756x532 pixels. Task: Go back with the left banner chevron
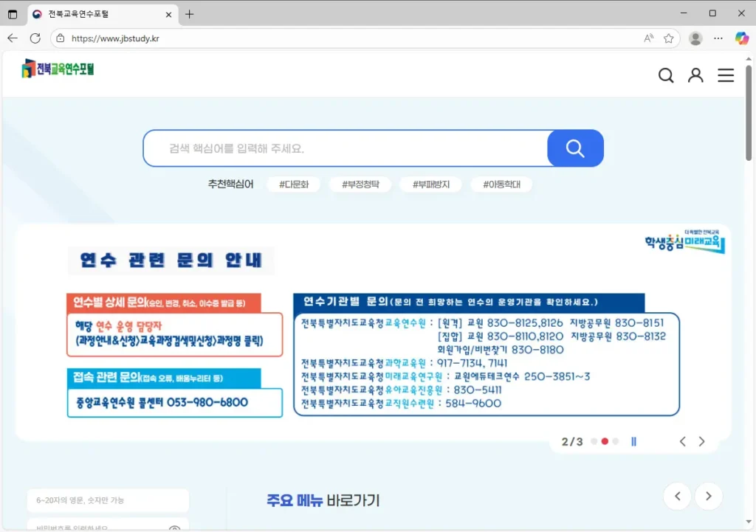tap(682, 441)
